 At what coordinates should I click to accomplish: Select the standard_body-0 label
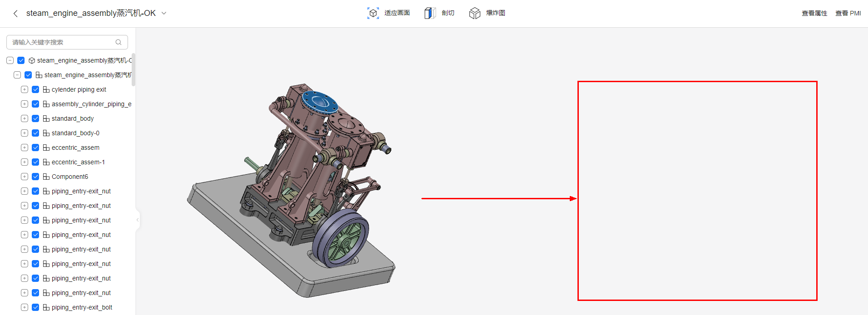point(75,133)
